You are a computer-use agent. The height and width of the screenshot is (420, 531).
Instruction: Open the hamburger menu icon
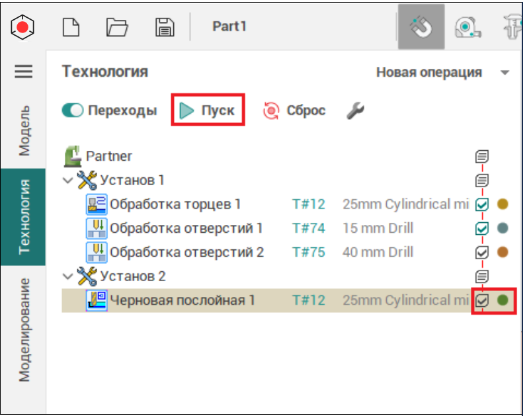pos(24,71)
